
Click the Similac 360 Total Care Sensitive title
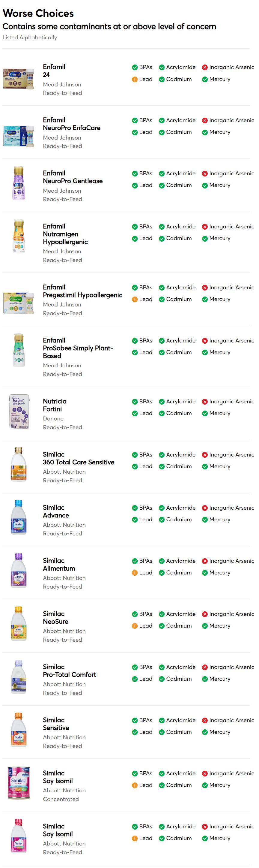tap(78, 458)
